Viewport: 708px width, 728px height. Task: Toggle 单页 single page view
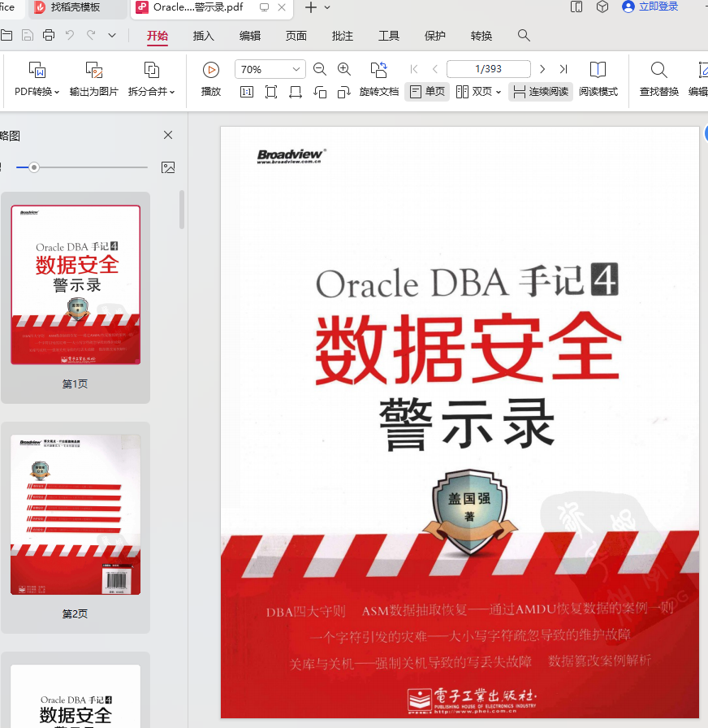pyautogui.click(x=427, y=92)
